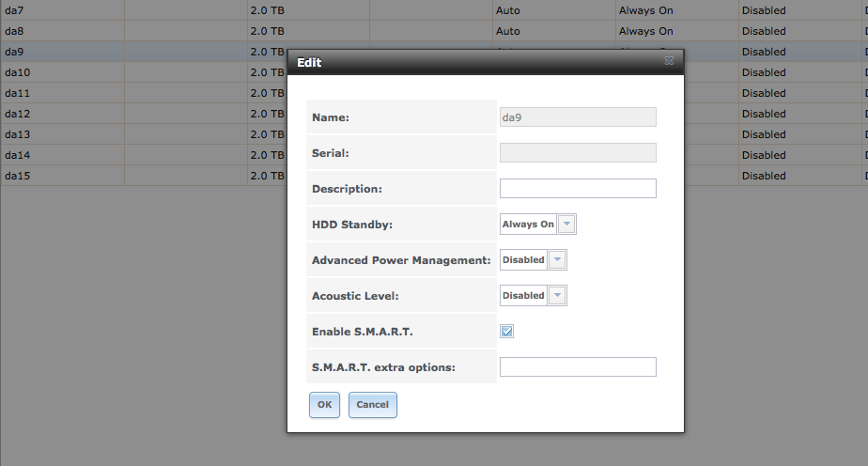Image resolution: width=868 pixels, height=466 pixels.
Task: Click the greyed-out Serial field
Action: pos(578,153)
